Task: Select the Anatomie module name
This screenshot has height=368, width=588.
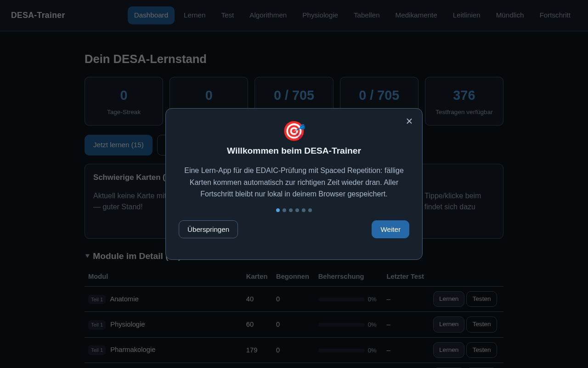Action: pos(124,299)
